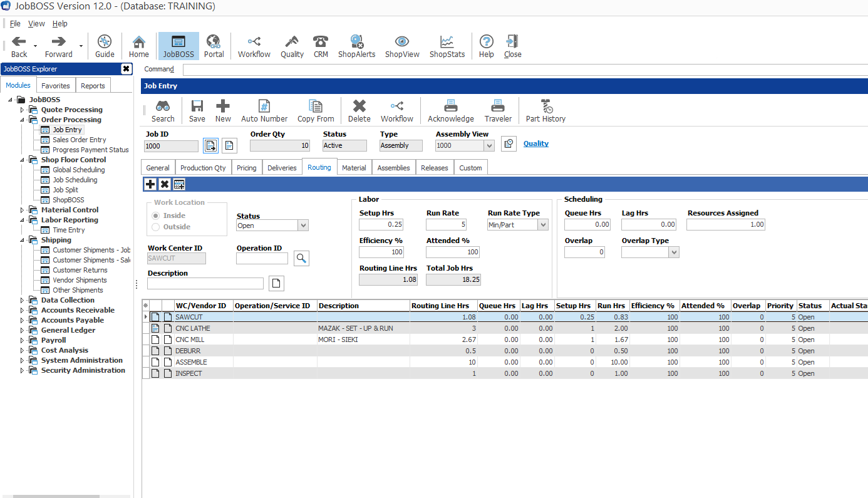868x498 pixels.
Task: Click the ShopAlerts toolbar icon
Action: (356, 45)
